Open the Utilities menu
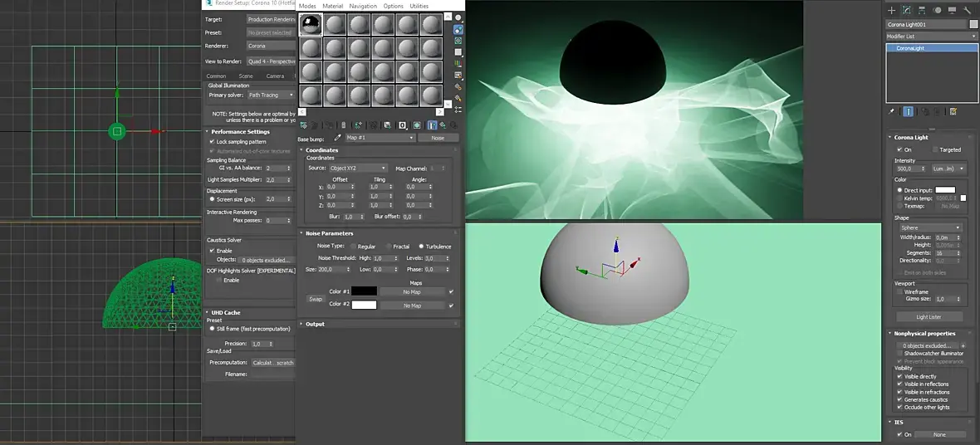 point(419,6)
